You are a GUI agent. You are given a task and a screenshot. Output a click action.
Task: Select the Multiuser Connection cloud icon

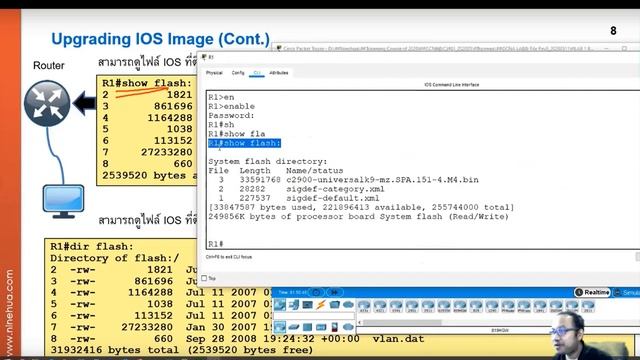tap(348, 304)
